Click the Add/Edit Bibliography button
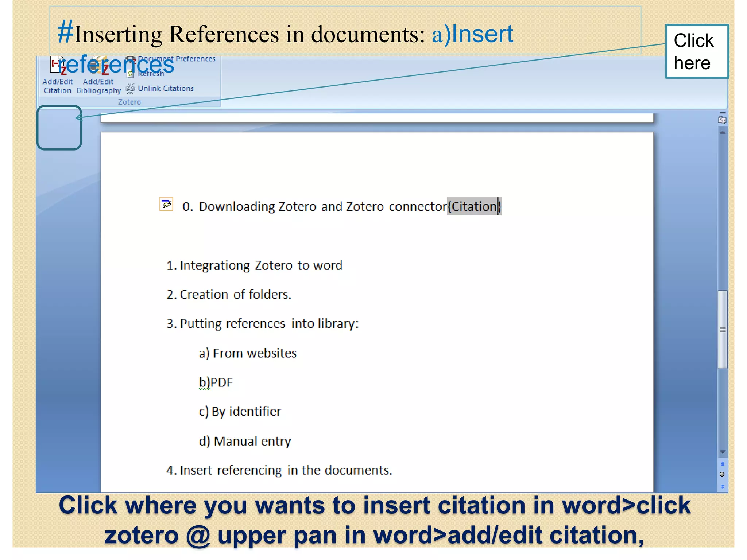Image resolution: width=747 pixels, height=560 pixels. (98, 76)
